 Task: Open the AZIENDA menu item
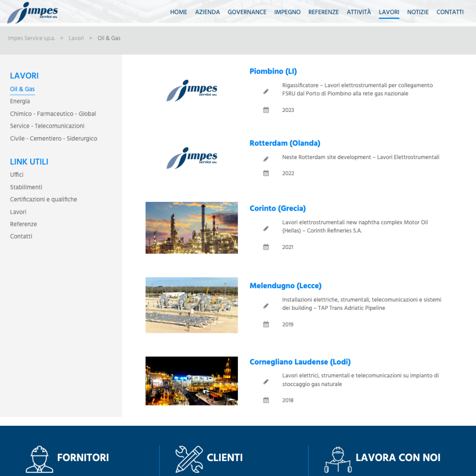[207, 12]
